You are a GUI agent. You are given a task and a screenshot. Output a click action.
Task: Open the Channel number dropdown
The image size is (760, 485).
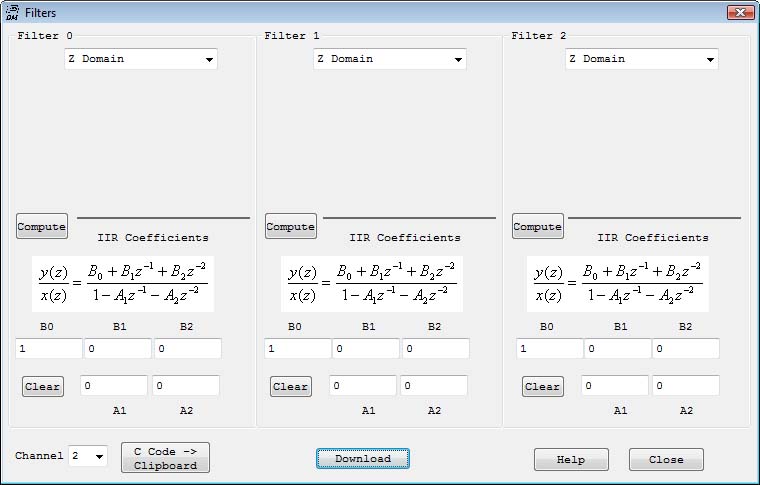coord(88,456)
